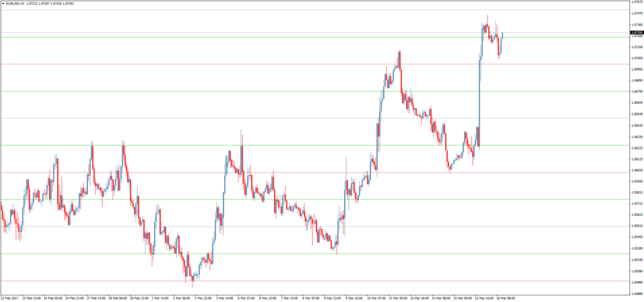Click the 1.05610 price axis label
Image resolution: width=644 pixels, height=302 pixels.
(x=637, y=215)
